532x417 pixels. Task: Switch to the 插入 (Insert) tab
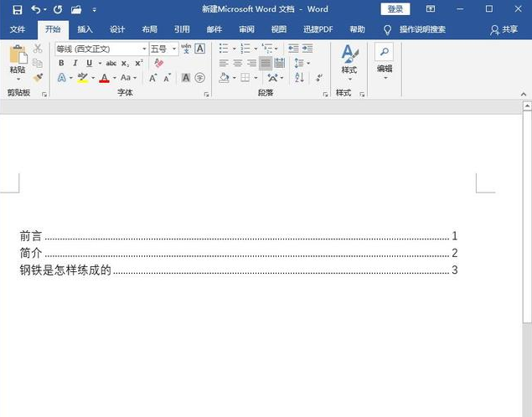pos(85,29)
